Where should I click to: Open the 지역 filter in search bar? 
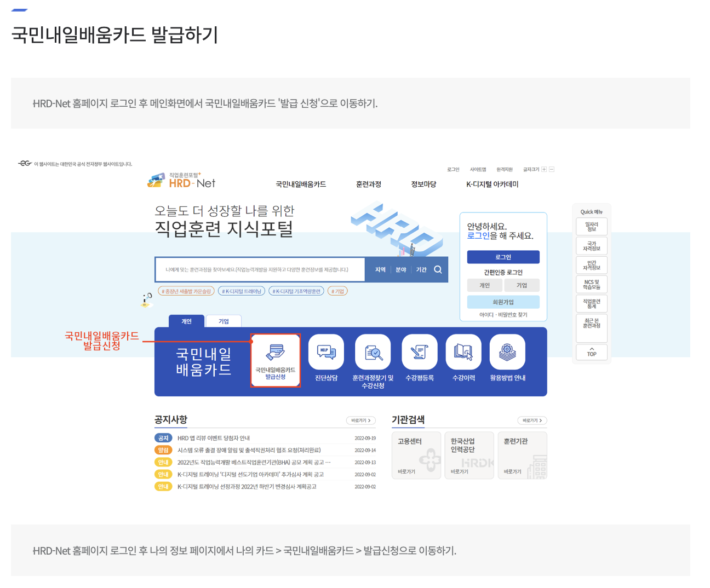coord(380,269)
